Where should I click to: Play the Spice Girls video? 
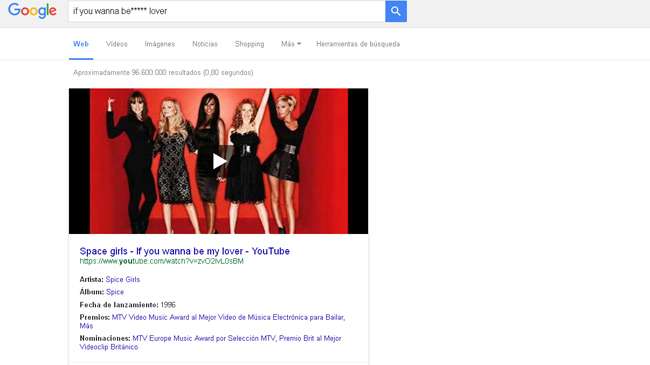coord(218,161)
